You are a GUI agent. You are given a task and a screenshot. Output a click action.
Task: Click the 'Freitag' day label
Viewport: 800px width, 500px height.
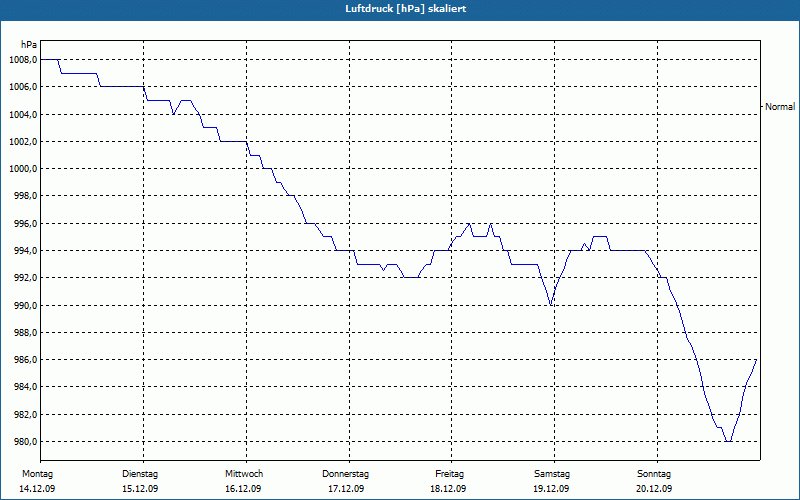(449, 474)
